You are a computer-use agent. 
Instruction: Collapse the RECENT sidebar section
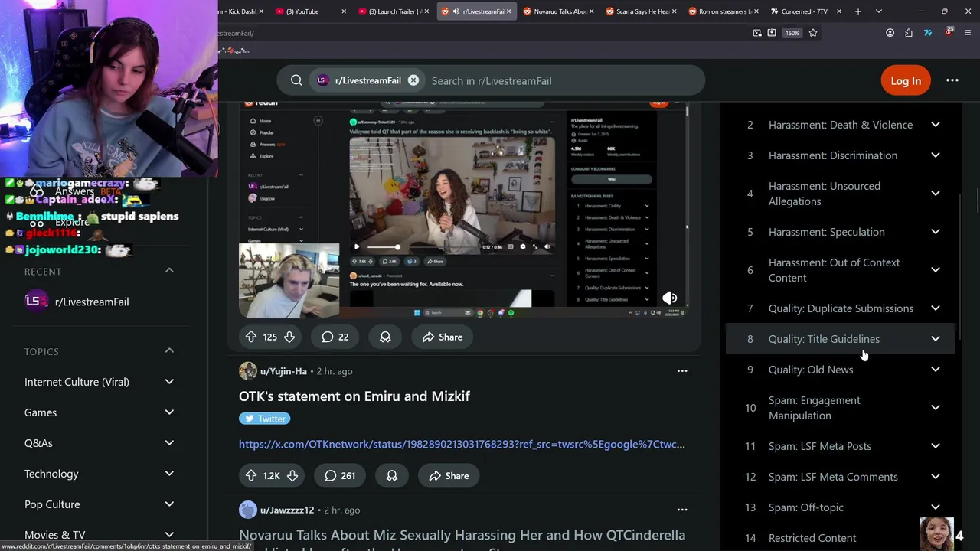169,271
